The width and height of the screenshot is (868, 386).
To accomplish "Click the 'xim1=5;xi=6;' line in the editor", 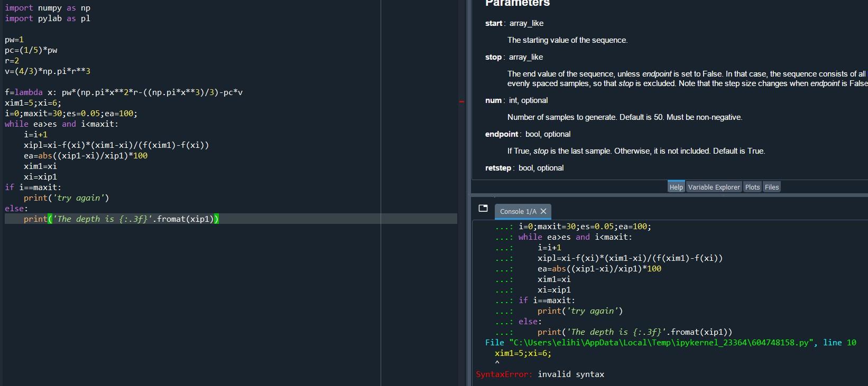I will click(33, 103).
